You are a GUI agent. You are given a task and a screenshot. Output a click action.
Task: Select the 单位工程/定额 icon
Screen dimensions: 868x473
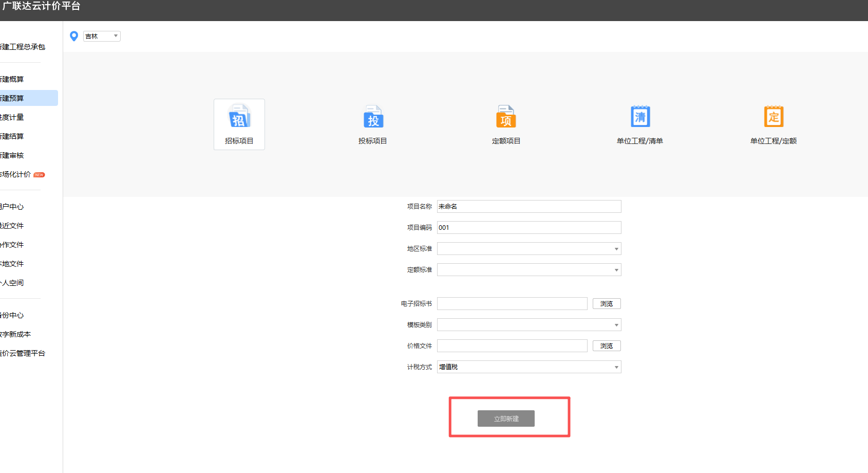pos(773,123)
